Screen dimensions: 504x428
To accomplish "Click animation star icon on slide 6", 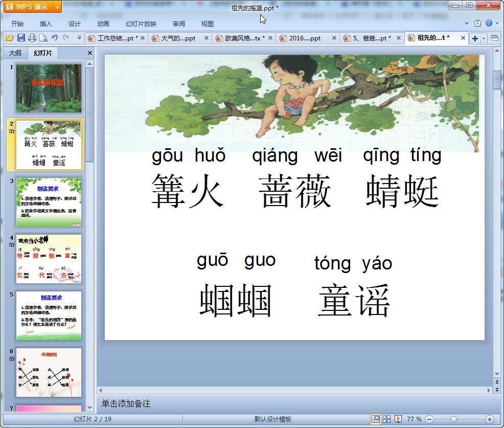I will pos(12,358).
